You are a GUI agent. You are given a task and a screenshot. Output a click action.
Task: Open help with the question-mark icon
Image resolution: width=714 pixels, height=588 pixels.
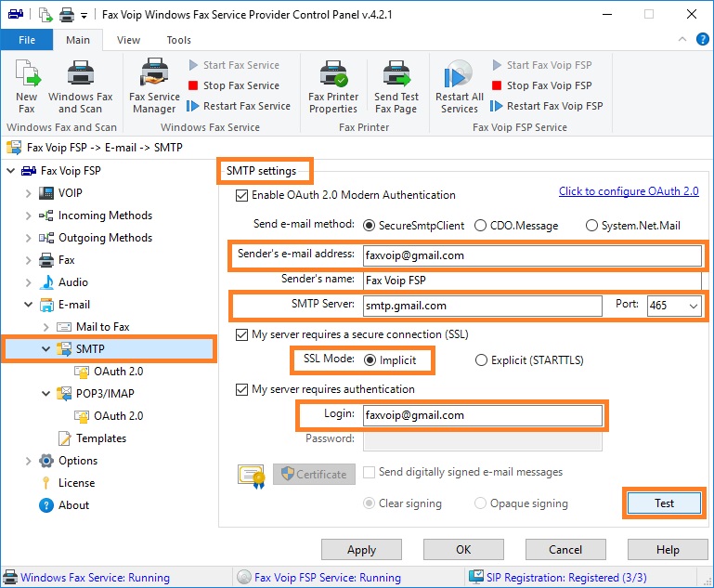(702, 40)
